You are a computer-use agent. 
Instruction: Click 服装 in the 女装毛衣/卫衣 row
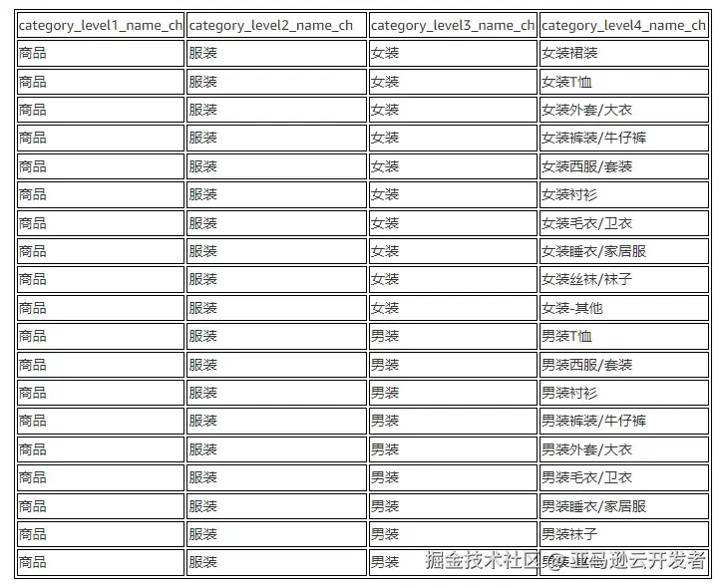click(276, 223)
